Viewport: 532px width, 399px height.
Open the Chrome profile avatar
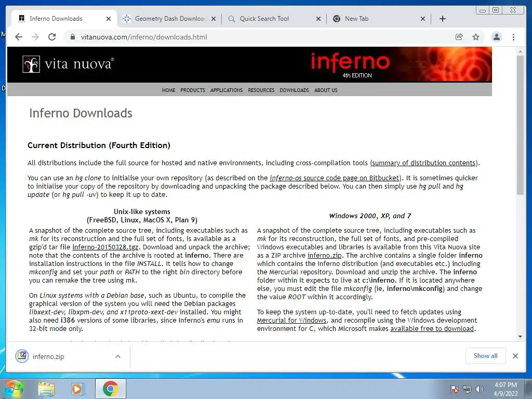(x=496, y=37)
